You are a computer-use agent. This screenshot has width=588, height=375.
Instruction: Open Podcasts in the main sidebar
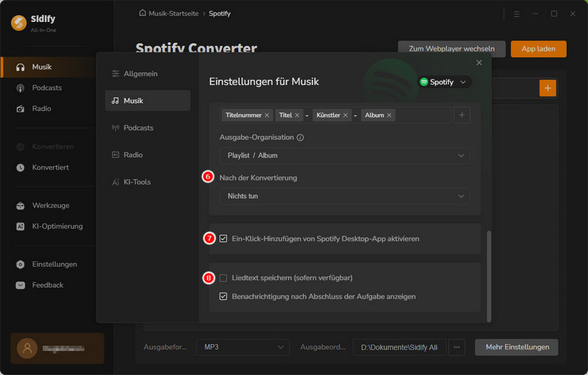47,87
